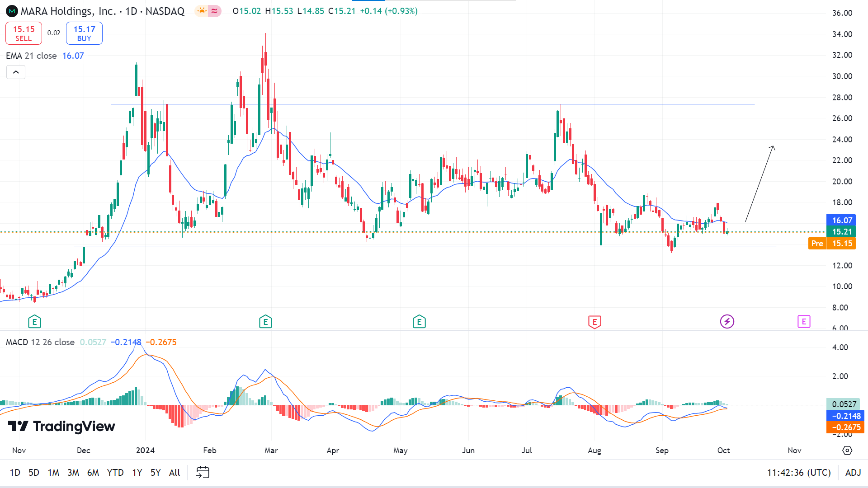Click the SELL 15.15 button

pyautogui.click(x=24, y=33)
